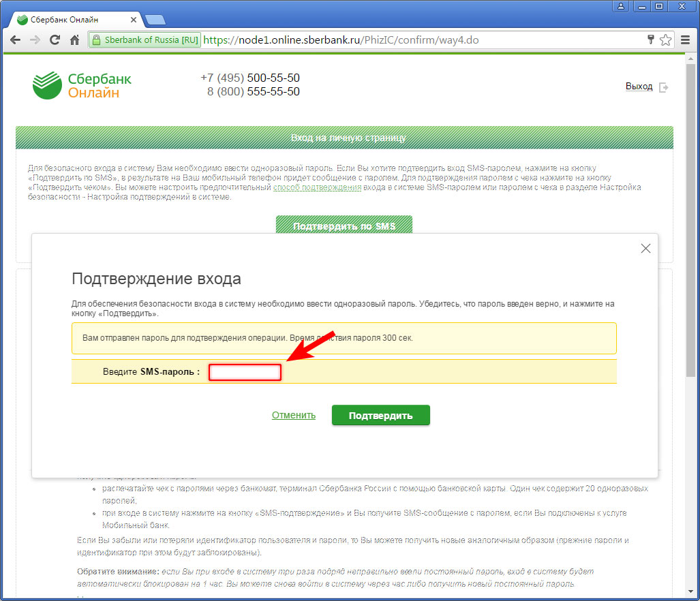Open the способ подтверждения link

pos(317,187)
